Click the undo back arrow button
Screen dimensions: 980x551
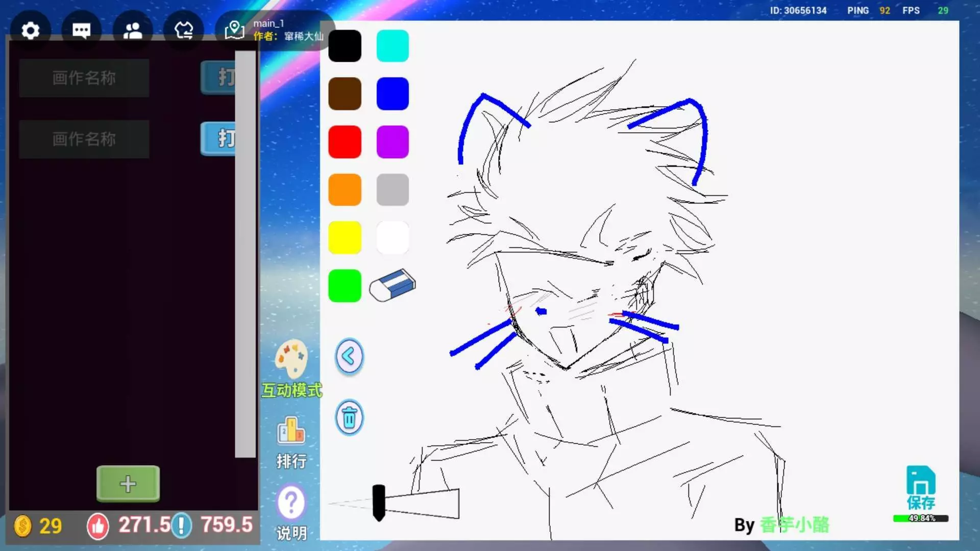coord(349,357)
